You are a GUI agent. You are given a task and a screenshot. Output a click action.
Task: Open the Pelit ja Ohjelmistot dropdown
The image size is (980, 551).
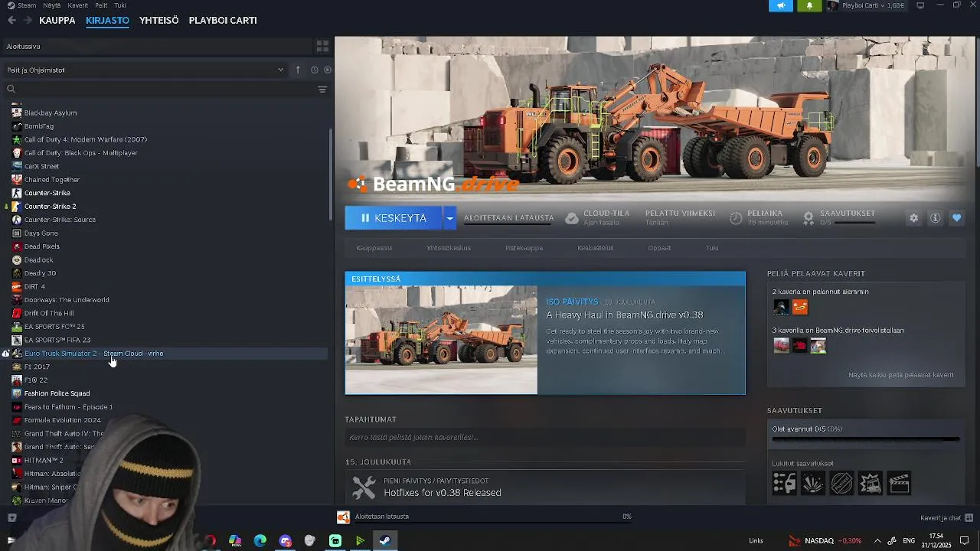tap(145, 70)
